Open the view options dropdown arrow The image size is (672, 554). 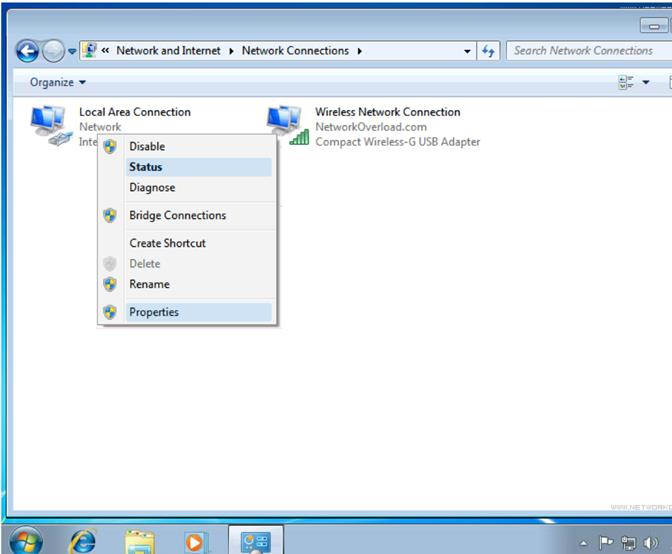pyautogui.click(x=646, y=82)
